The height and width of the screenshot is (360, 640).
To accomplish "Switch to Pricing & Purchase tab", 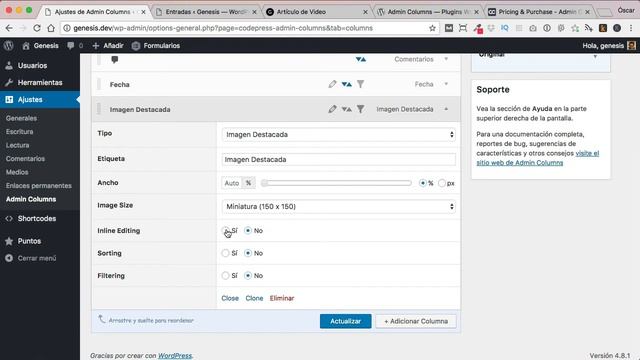I will pyautogui.click(x=539, y=12).
